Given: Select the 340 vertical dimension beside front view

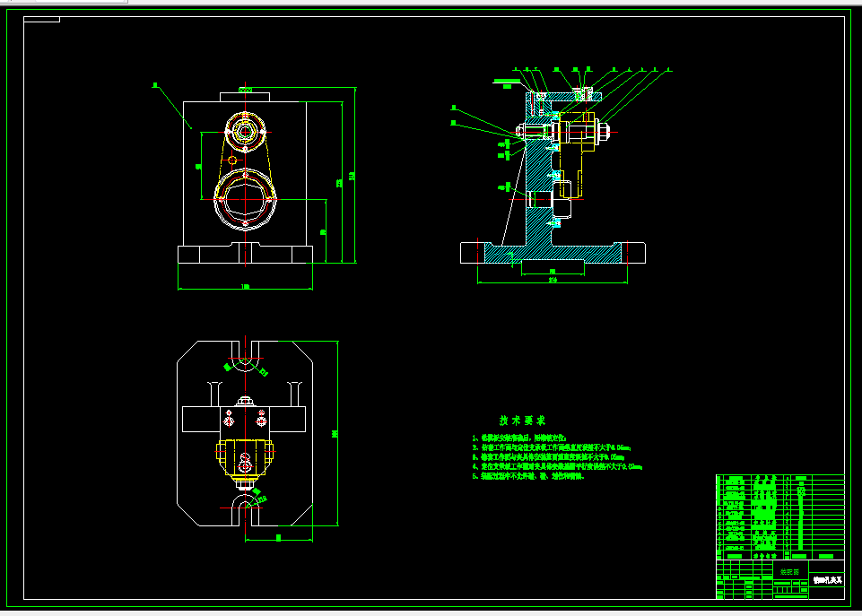Looking at the screenshot, I should pos(352,176).
